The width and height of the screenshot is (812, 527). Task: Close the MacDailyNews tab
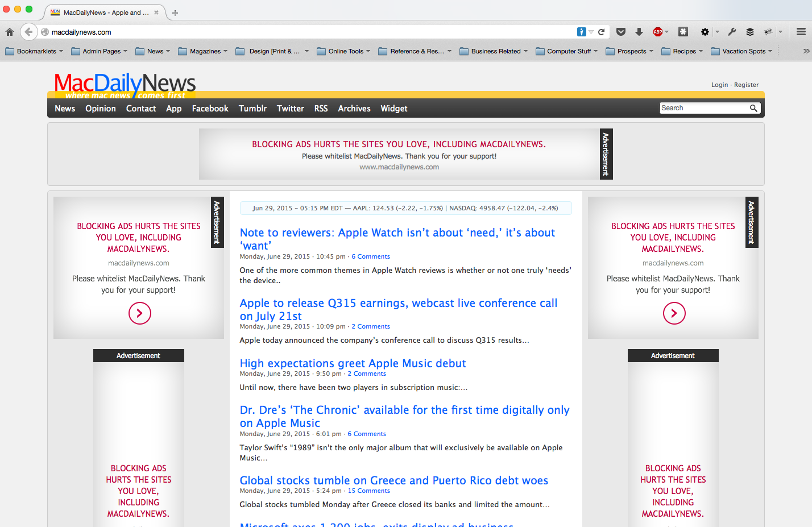[156, 13]
